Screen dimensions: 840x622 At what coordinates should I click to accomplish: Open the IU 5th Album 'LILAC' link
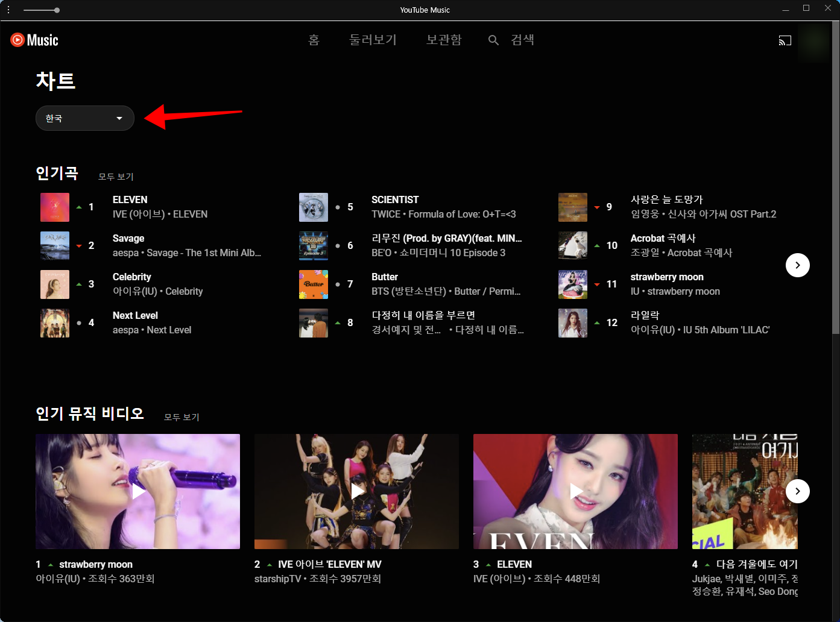click(x=726, y=330)
